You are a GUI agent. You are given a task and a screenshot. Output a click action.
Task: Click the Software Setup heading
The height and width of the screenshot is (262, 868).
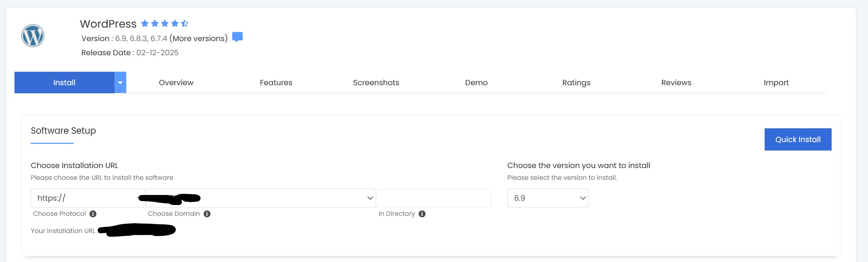point(63,130)
